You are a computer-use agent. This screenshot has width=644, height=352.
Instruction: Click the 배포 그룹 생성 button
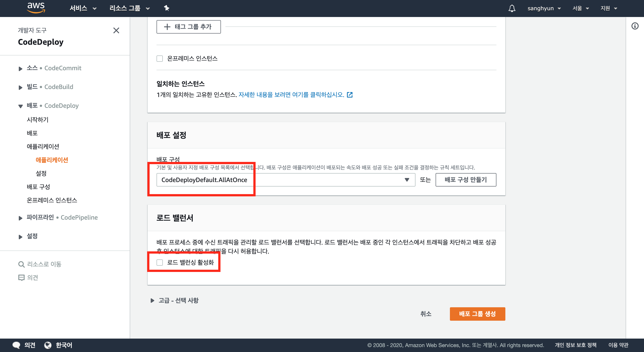pos(477,314)
